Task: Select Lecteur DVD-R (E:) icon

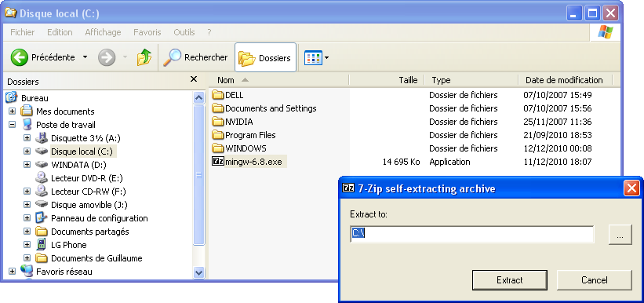Action: point(42,177)
